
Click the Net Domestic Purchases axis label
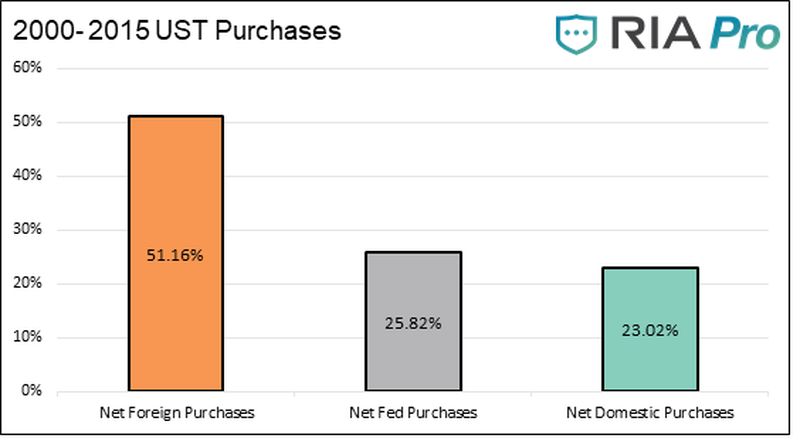(650, 412)
